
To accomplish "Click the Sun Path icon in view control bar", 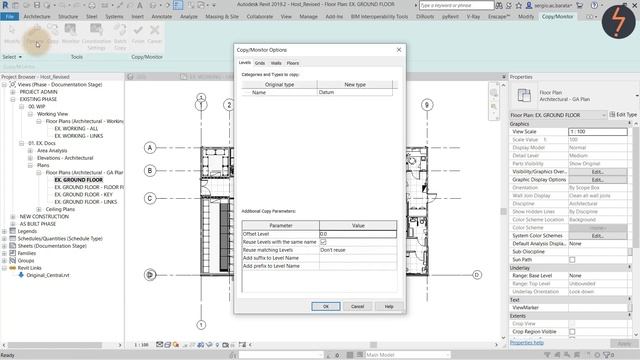I will 176,345.
